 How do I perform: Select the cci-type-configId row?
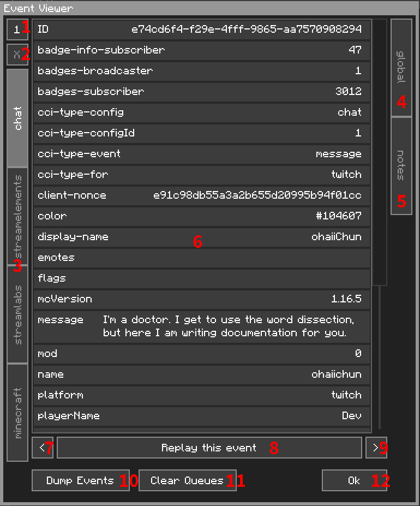(202, 133)
